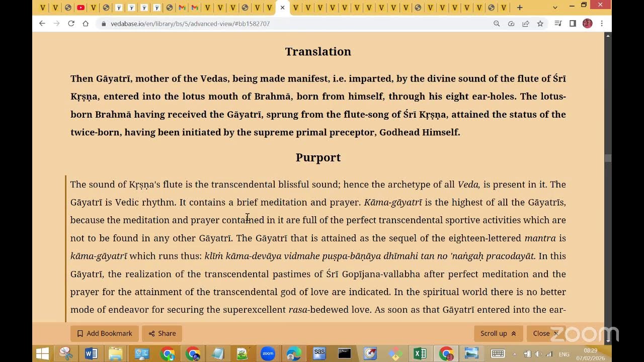Click the page vertical scrollbar thumb
Viewport: 644px width, 362px height.
[x=608, y=158]
